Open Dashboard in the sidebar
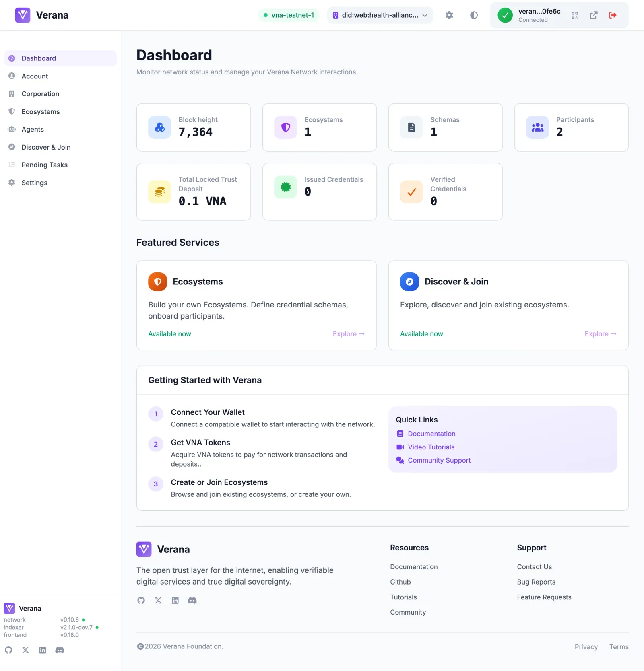 coord(60,58)
